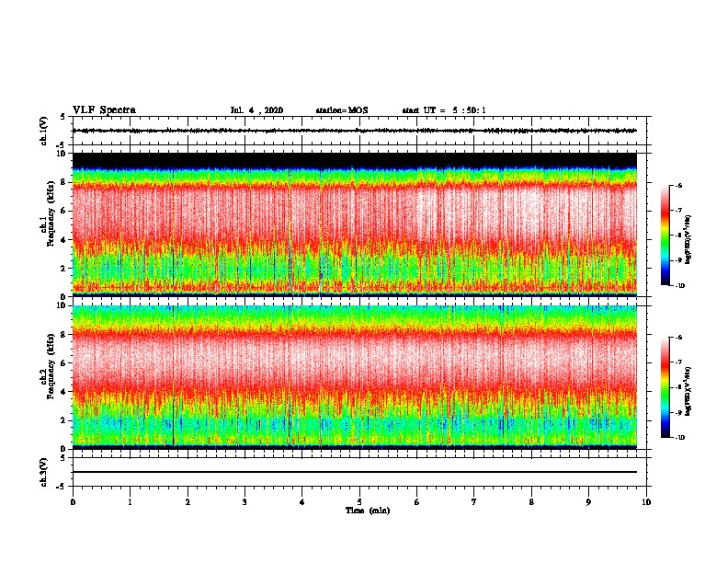
Task: Select the ch.2 "Frequency (kHz)" axis label
Action: 51,366
